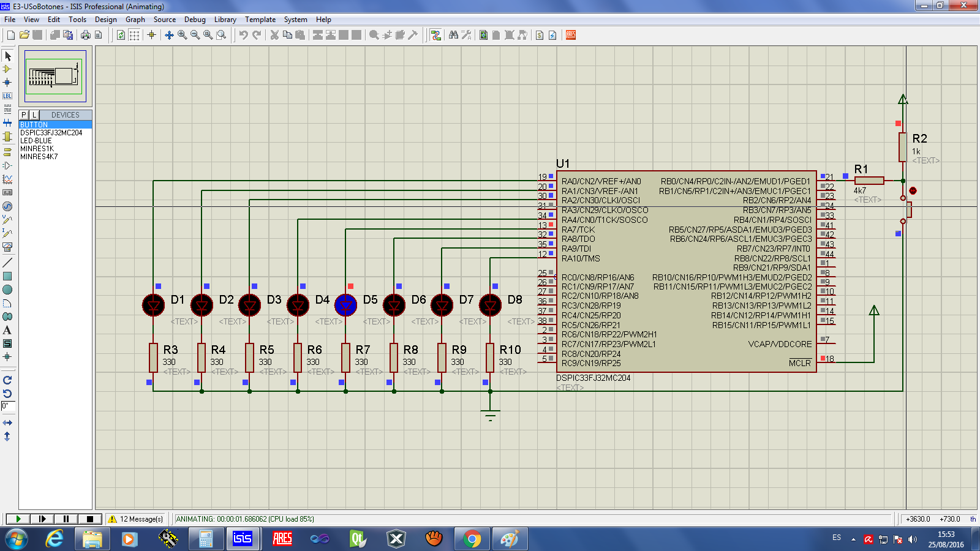Generate the Bill of Materials report
980x551 pixels.
tap(539, 35)
